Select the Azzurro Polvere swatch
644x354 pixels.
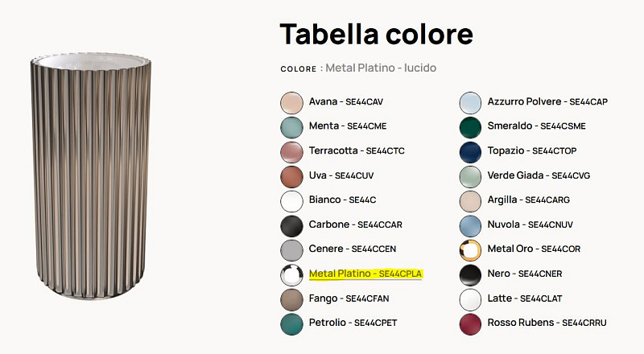click(470, 102)
